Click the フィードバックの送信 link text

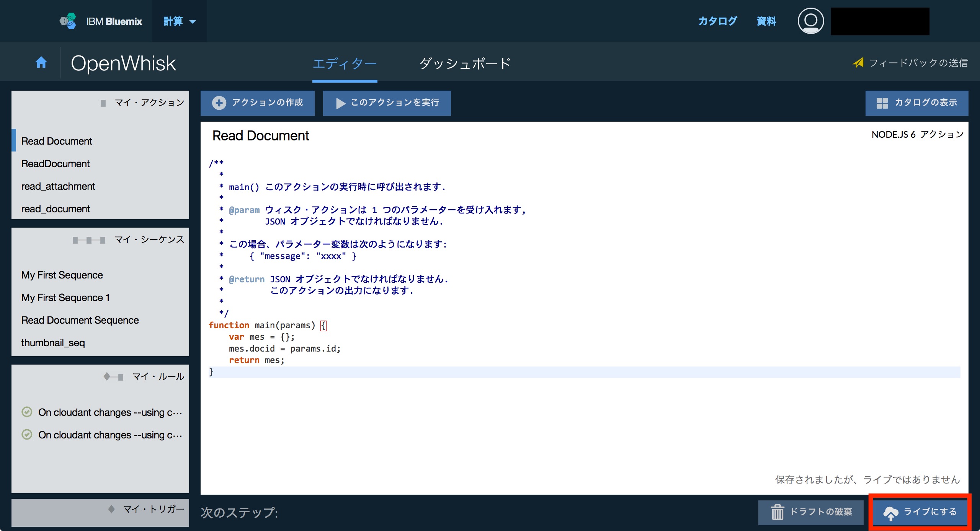918,63
